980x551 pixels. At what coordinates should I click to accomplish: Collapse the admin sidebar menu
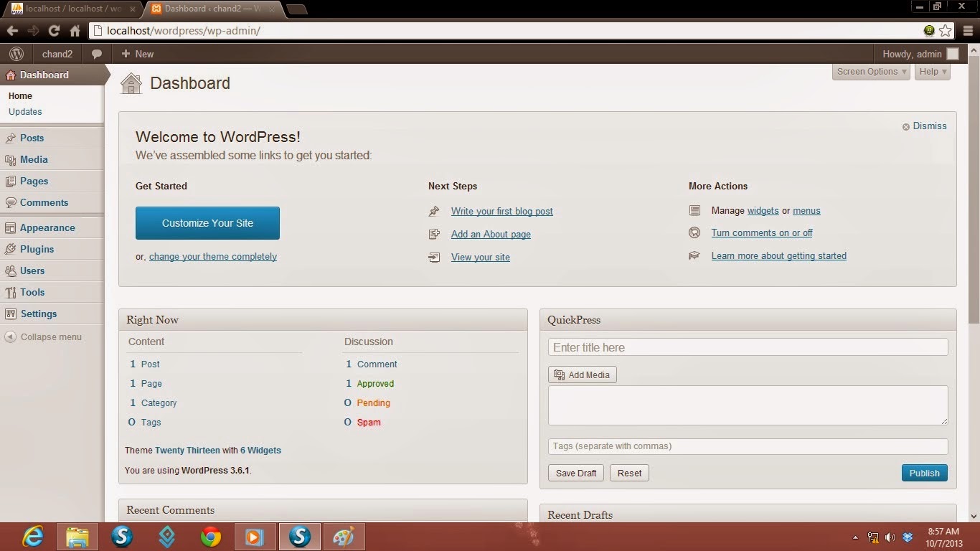pos(43,336)
